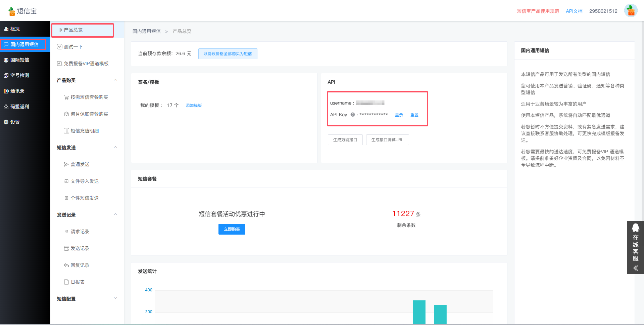Open 回复记录
Image resolution: width=644 pixels, height=325 pixels.
pyautogui.click(x=87, y=265)
